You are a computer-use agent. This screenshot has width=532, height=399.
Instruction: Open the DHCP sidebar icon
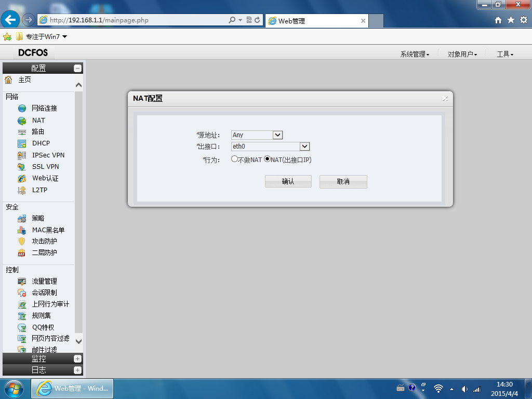click(22, 143)
